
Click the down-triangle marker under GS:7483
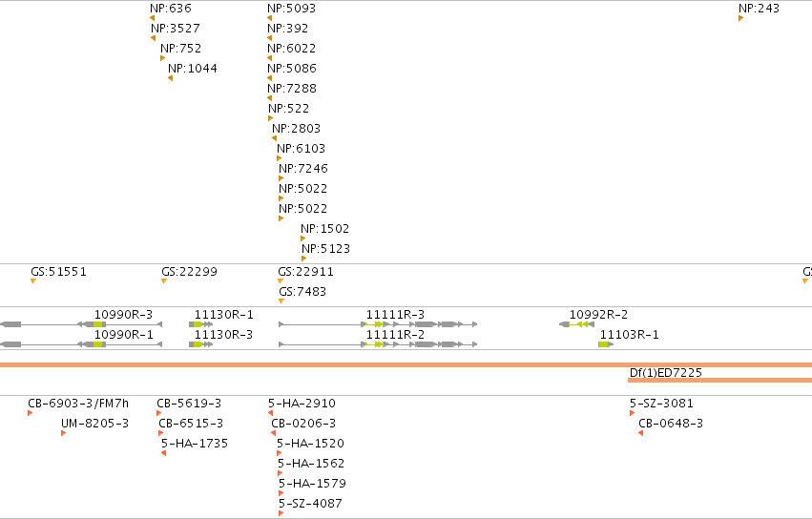click(x=281, y=301)
